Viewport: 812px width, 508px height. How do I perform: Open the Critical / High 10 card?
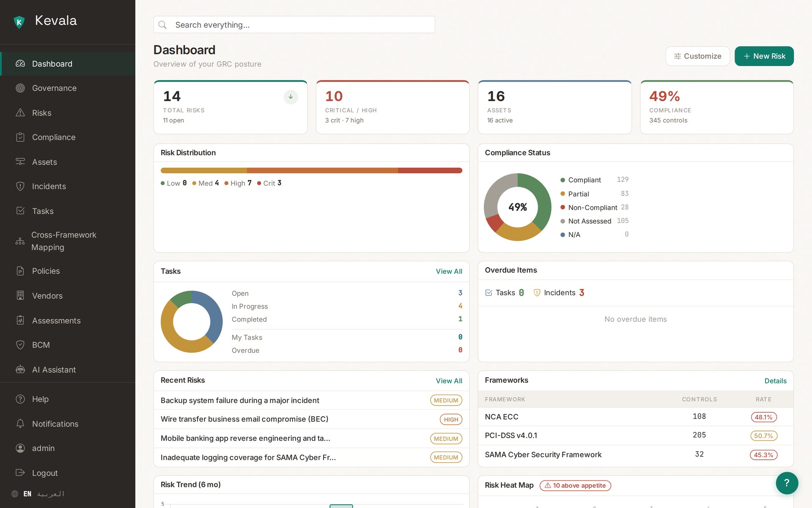(392, 108)
